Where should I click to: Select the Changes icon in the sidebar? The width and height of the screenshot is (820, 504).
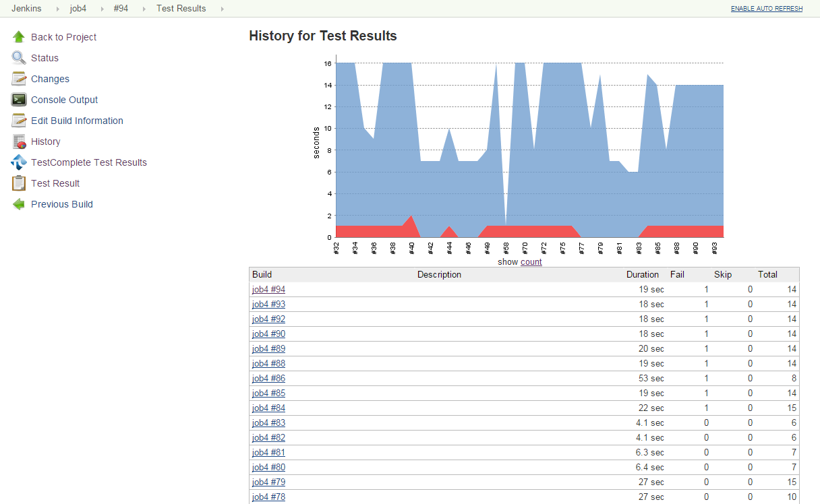tap(19, 78)
